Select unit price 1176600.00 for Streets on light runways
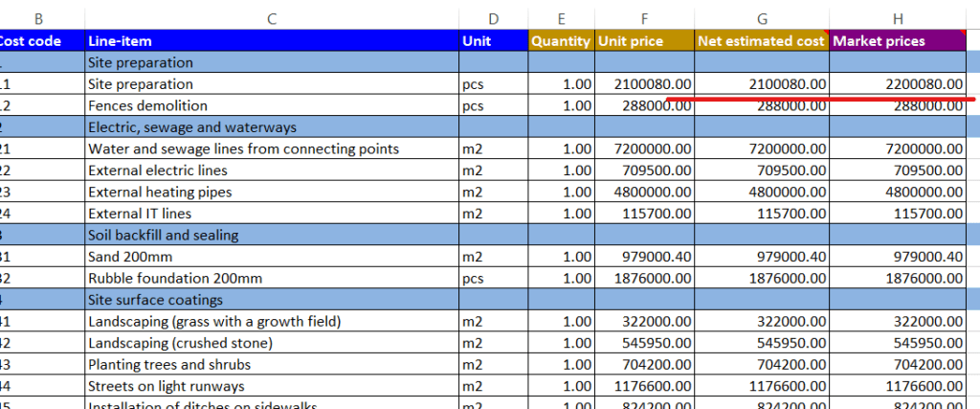The height and width of the screenshot is (409, 980). tap(644, 386)
